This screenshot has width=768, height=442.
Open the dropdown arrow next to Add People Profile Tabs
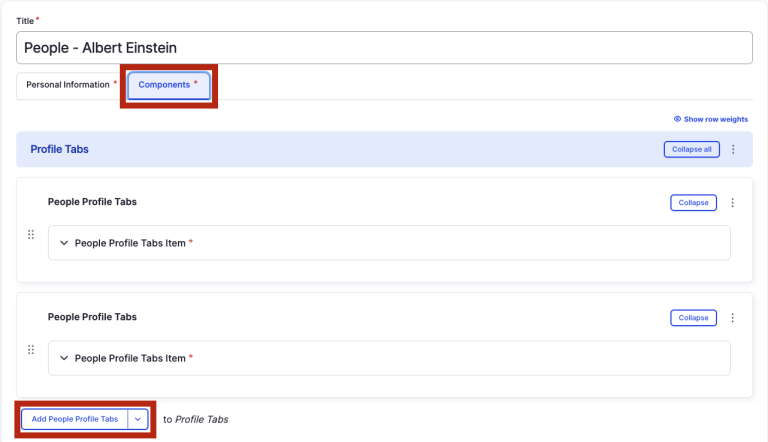tap(138, 419)
